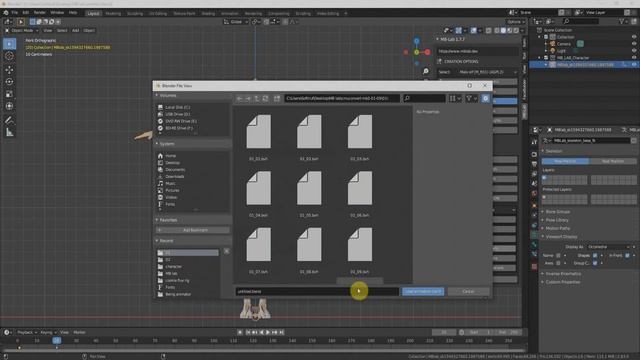Toggle the In Front checkbox
The height and width of the screenshot is (360, 640).
coord(627,256)
